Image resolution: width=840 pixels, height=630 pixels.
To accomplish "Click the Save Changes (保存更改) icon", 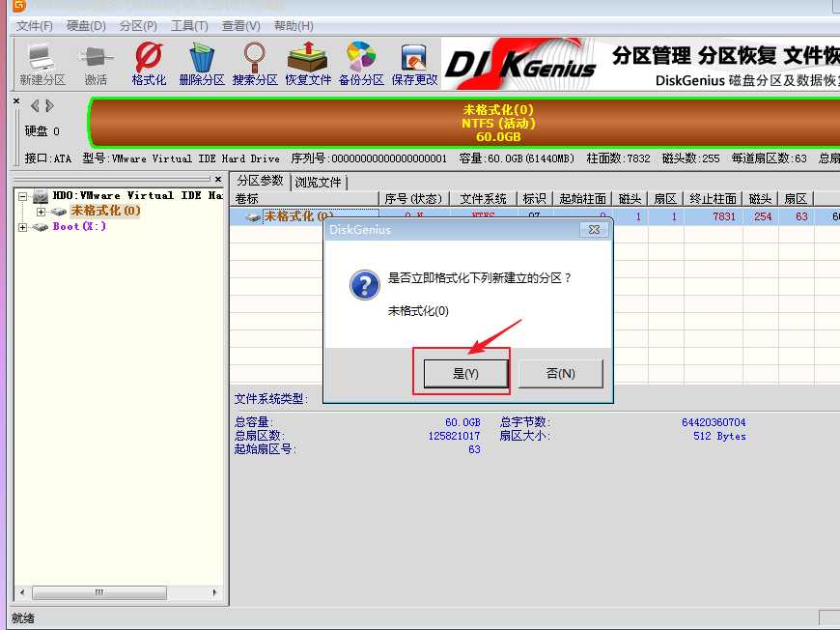I will [x=414, y=65].
